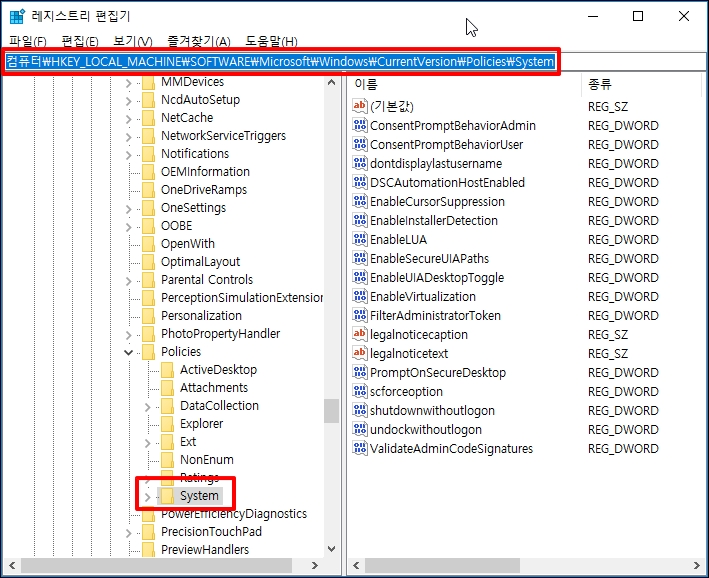Expand the OOBE tree node
The image size is (709, 578).
(x=128, y=227)
